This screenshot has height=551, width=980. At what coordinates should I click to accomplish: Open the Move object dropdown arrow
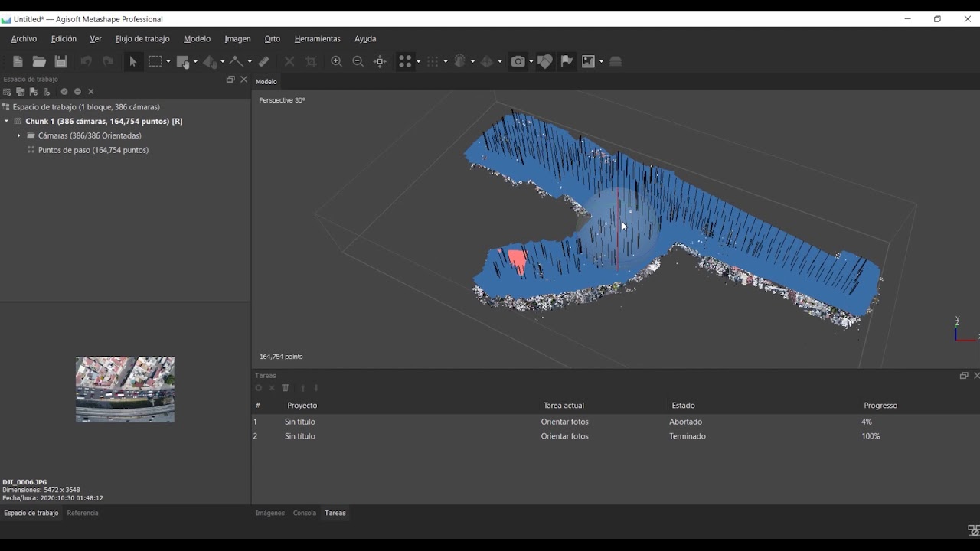point(223,62)
